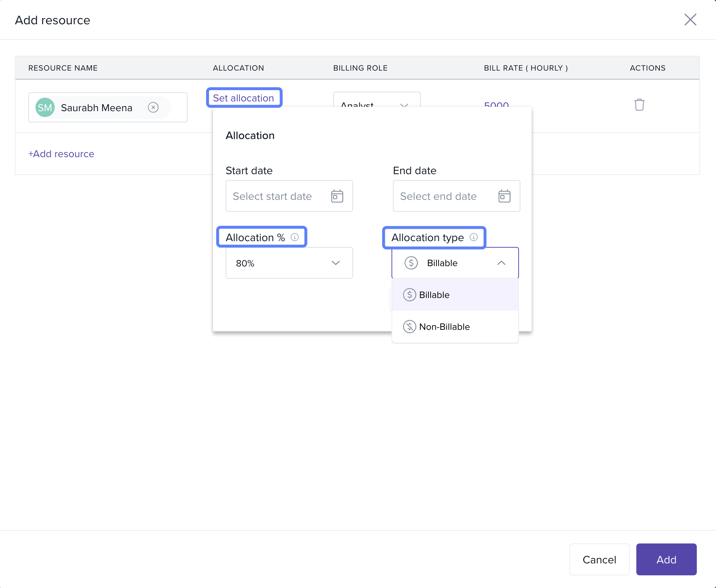The width and height of the screenshot is (716, 588).
Task: Click the Select end date field
Action: point(438,196)
